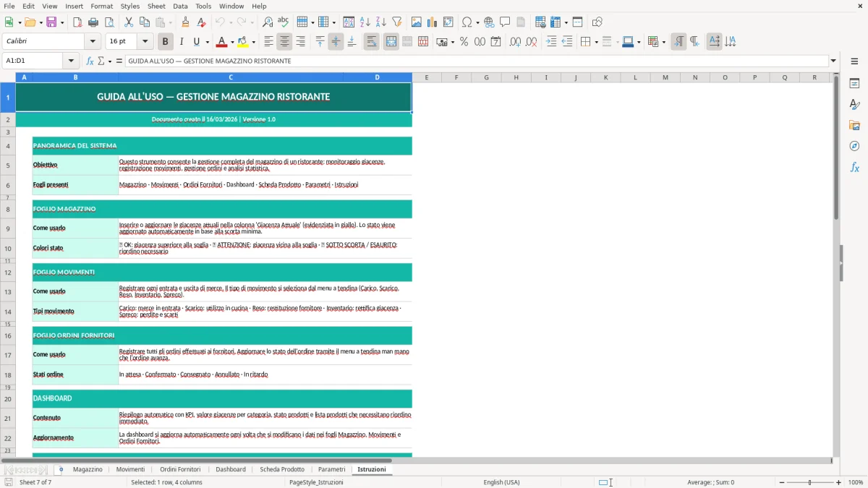
Task: Apply the yellow background color
Action: point(242,42)
